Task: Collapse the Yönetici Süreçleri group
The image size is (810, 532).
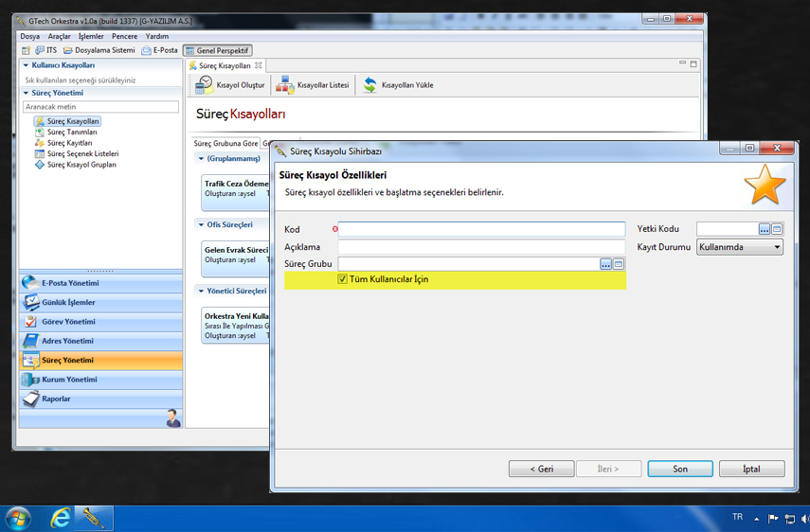Action: tap(201, 292)
